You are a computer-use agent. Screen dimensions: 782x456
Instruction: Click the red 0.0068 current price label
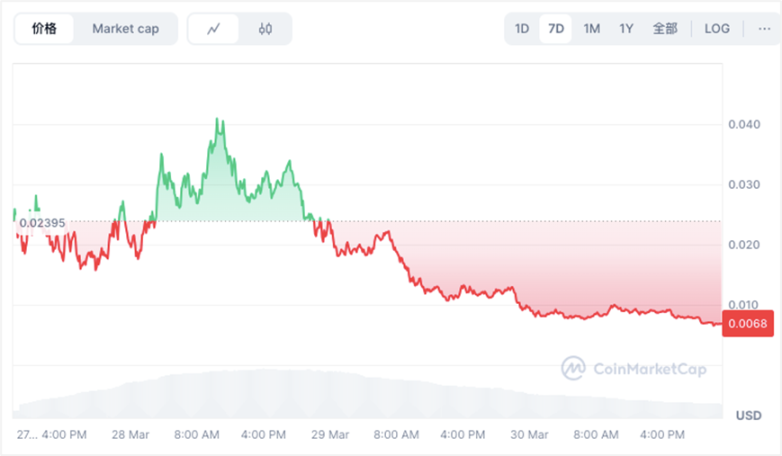pyautogui.click(x=747, y=323)
